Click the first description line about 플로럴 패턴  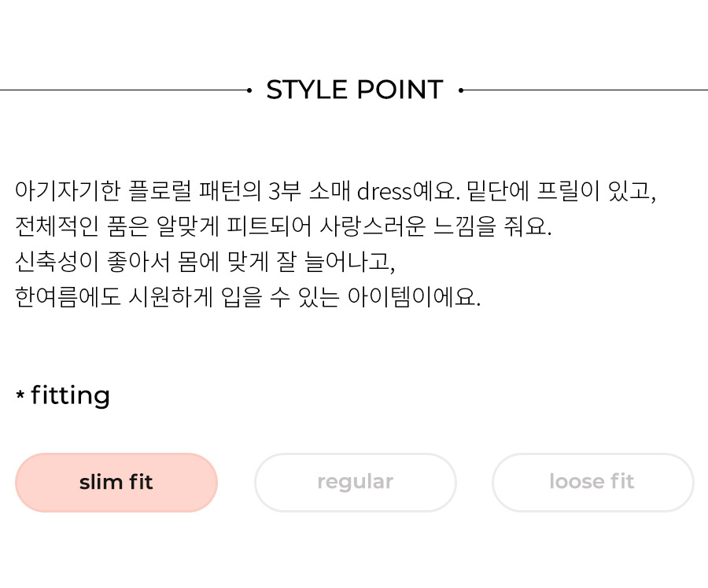coord(335,191)
